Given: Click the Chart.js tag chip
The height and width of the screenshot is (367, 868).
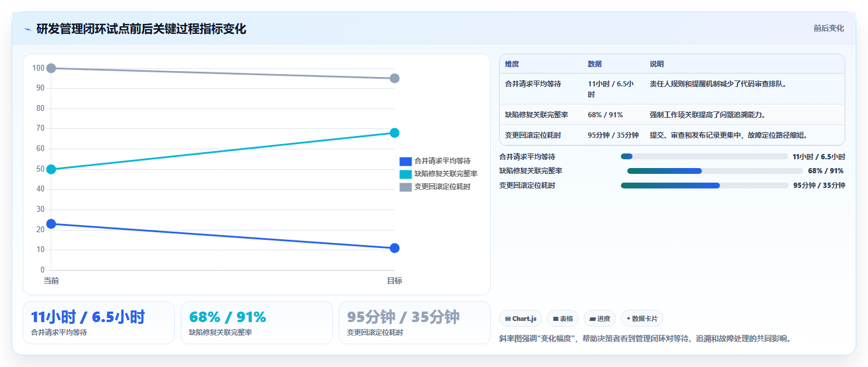Looking at the screenshot, I should point(521,319).
